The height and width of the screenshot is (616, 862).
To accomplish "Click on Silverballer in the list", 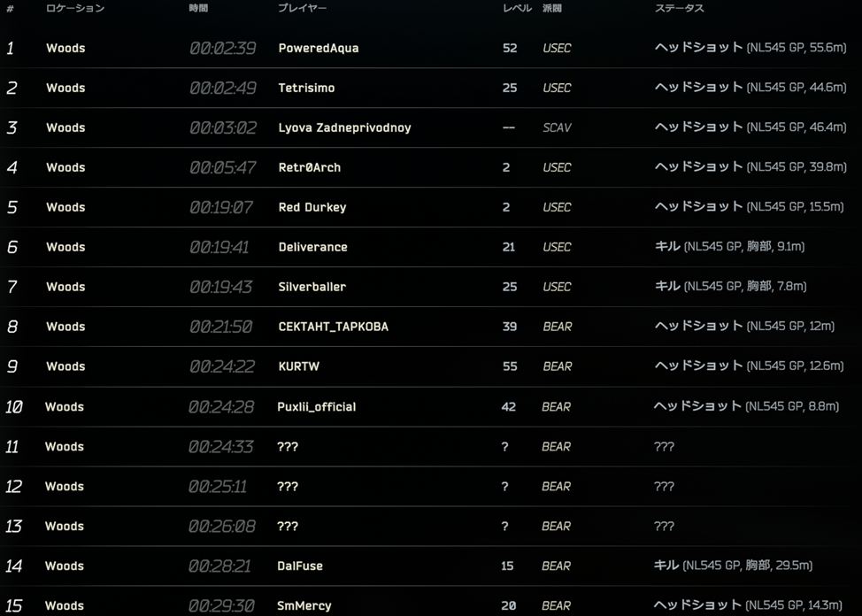I will tap(312, 287).
